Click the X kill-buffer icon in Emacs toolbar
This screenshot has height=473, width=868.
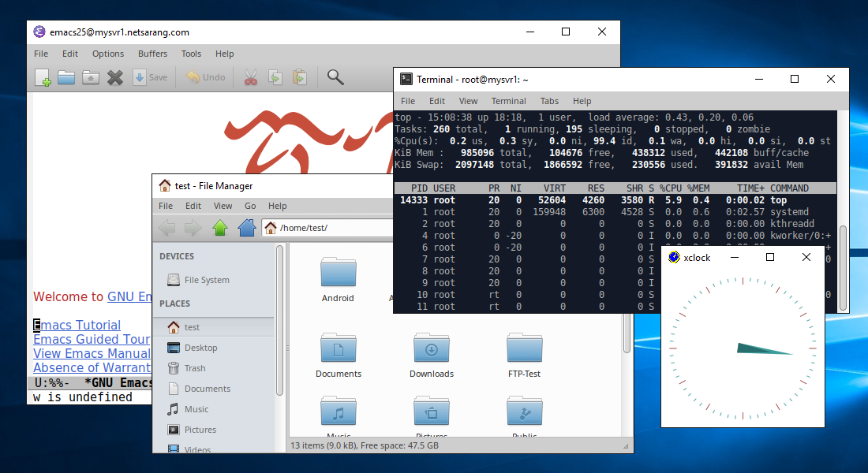(x=115, y=77)
